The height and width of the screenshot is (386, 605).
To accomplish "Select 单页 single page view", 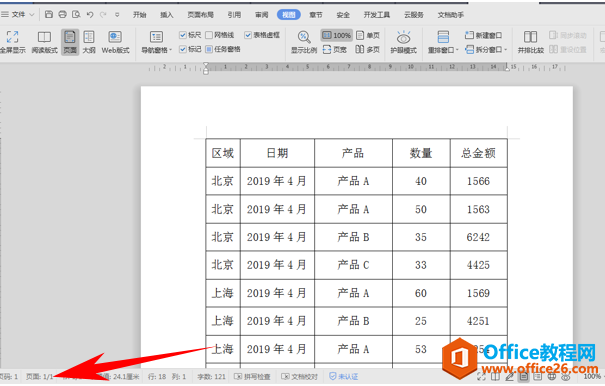I will 367,36.
